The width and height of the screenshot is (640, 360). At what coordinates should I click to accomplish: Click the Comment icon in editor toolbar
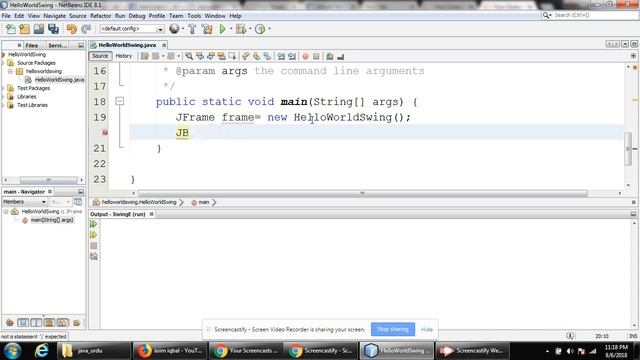329,56
